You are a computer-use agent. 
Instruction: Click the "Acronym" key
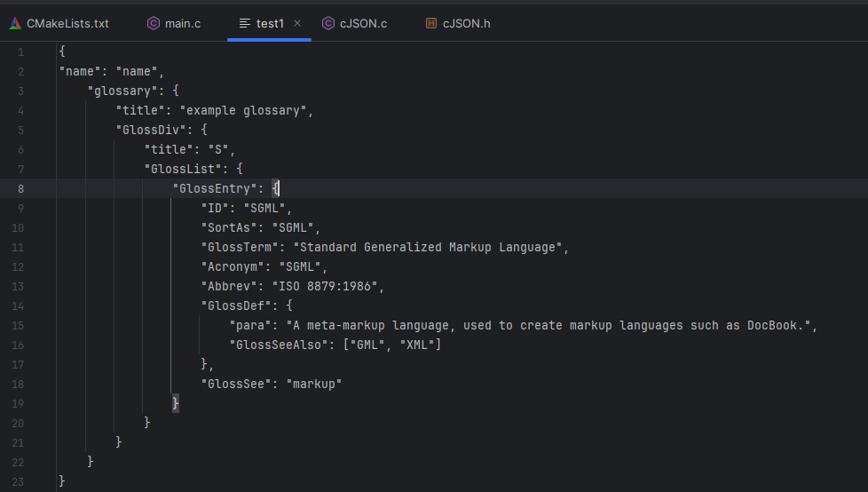point(233,266)
